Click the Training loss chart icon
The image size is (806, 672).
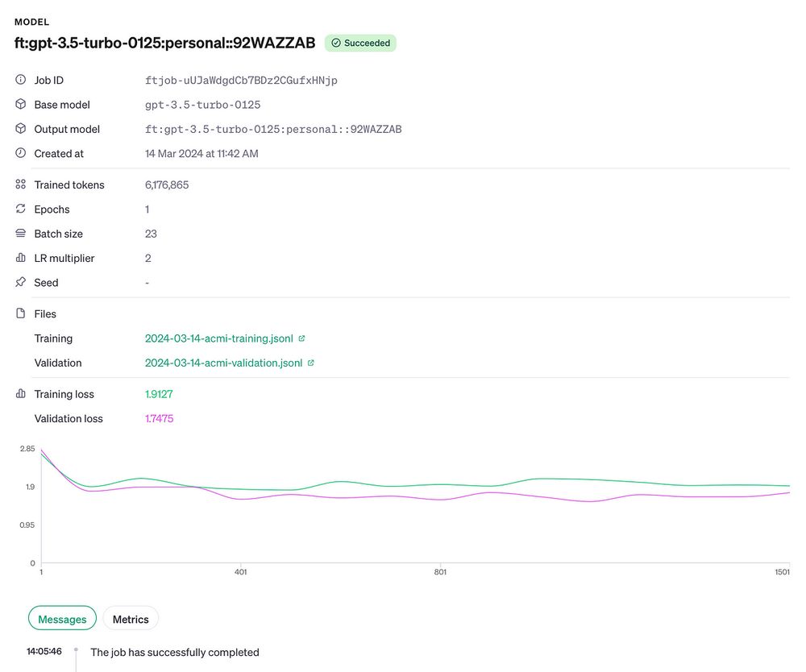21,394
